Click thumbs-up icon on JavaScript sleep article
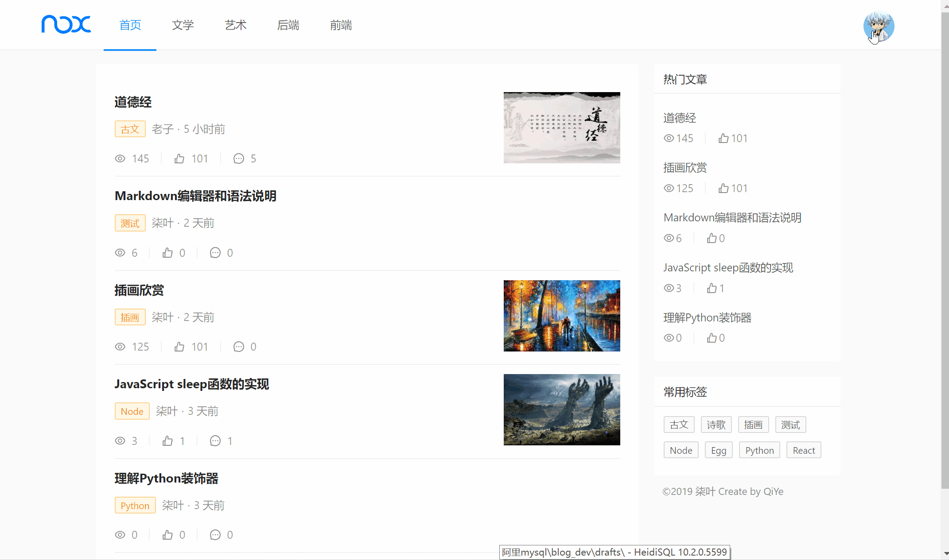Image resolution: width=949 pixels, height=560 pixels. pyautogui.click(x=167, y=441)
